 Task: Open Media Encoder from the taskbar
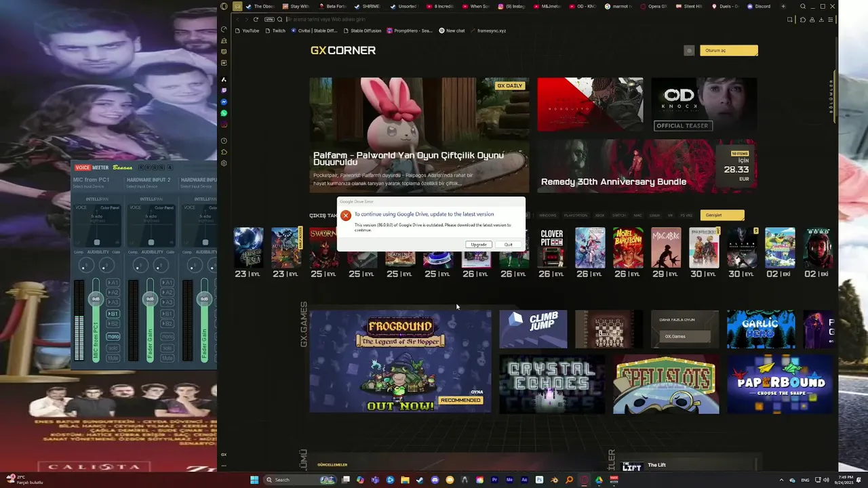509,480
